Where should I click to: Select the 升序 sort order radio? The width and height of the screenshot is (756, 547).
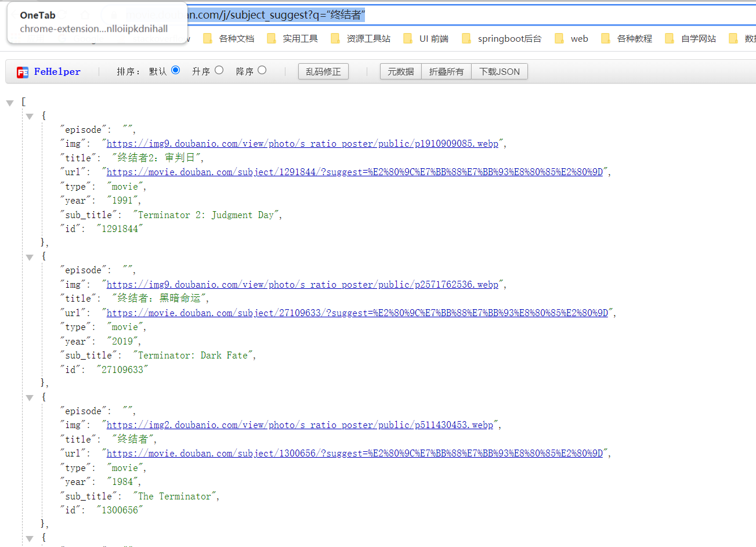pos(219,70)
